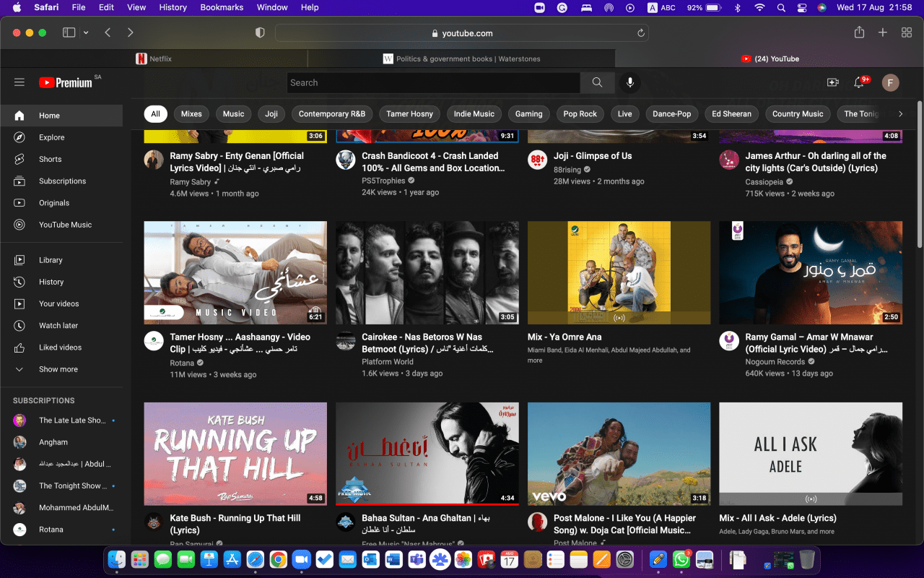Open the History menu in the menu bar
This screenshot has width=924, height=578.
coord(173,7)
